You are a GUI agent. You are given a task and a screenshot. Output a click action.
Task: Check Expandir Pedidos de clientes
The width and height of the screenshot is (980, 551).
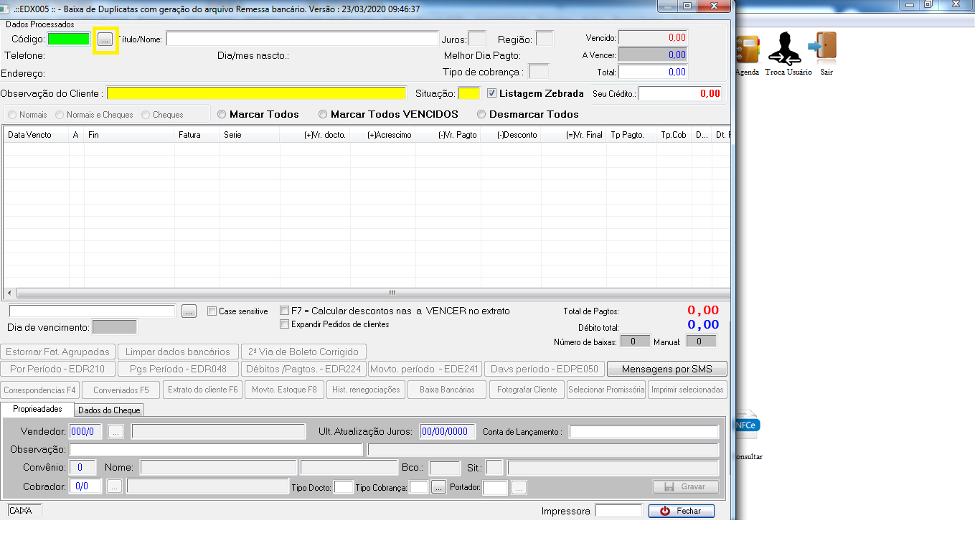[285, 324]
